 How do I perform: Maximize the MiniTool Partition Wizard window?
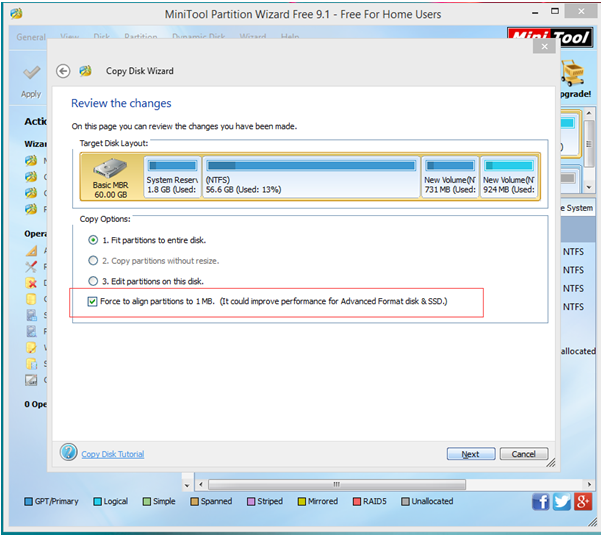coord(555,12)
